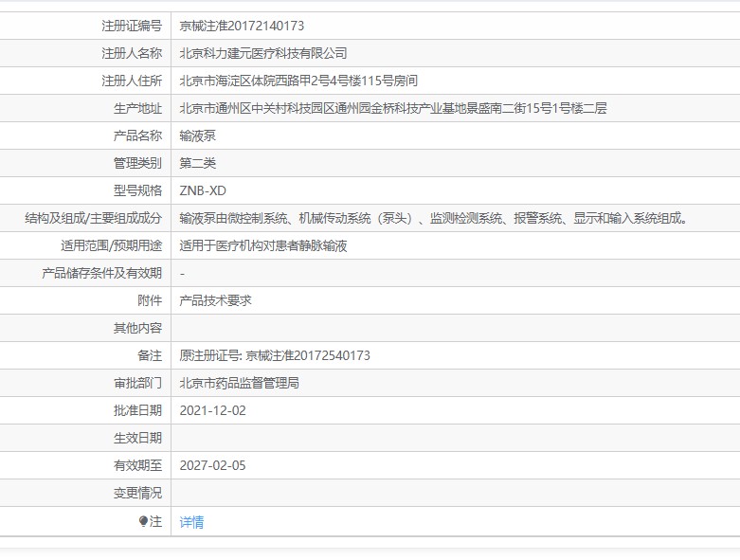The height and width of the screenshot is (560, 740).
Task: Click the production address in 通州区
Action: [x=393, y=108]
